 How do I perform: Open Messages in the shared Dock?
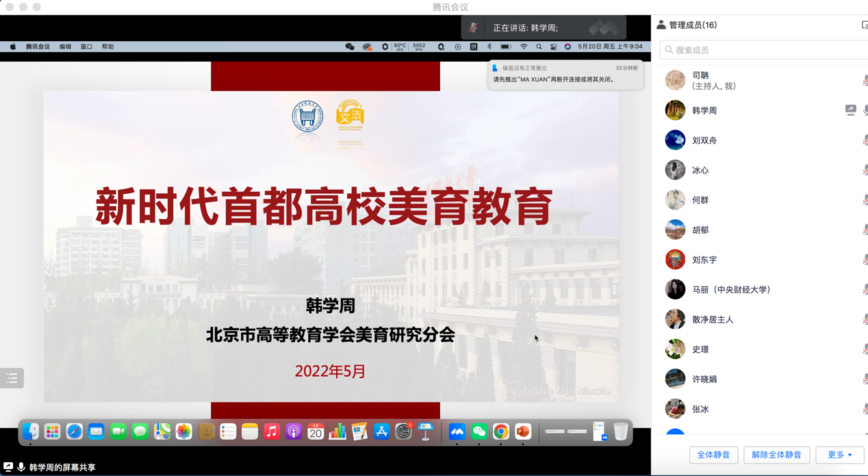140,431
